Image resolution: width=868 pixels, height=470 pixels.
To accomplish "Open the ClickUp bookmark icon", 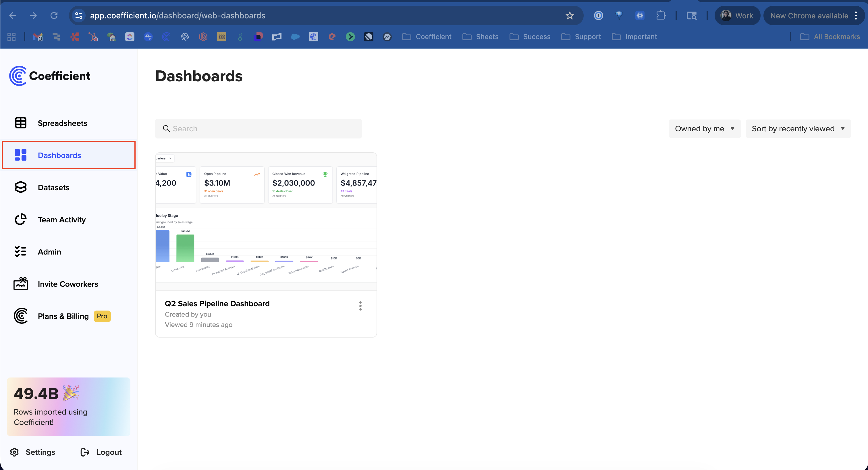I will point(130,37).
